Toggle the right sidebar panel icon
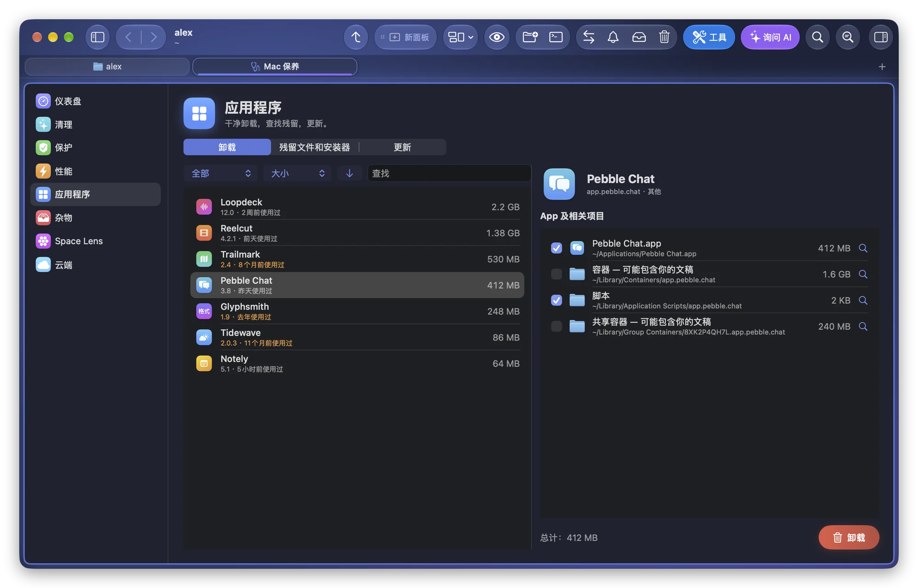This screenshot has width=918, height=588. (881, 37)
